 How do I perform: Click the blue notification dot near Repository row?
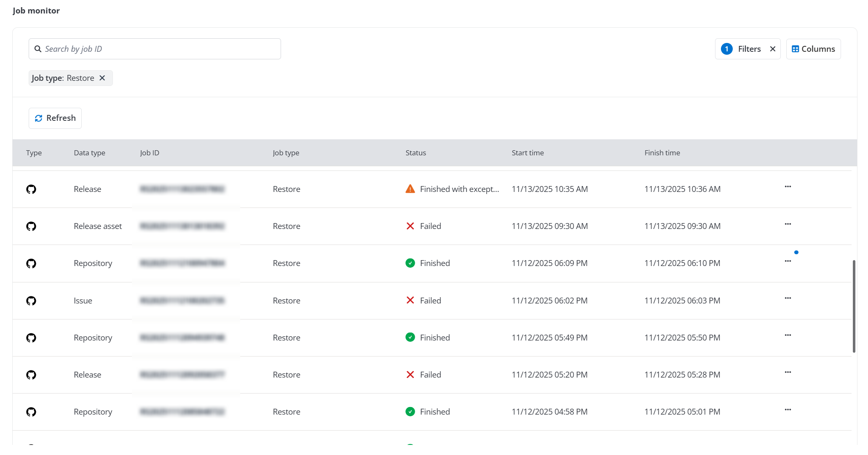(x=796, y=252)
